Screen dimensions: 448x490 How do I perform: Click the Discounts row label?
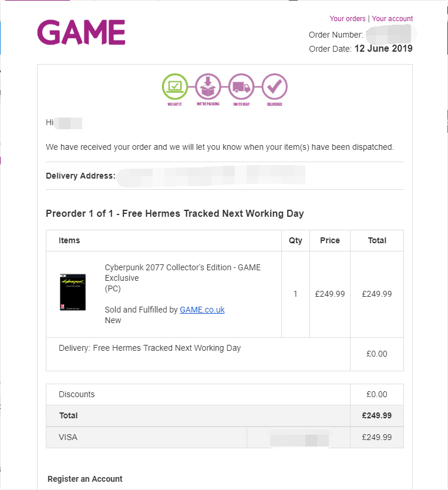coord(76,394)
